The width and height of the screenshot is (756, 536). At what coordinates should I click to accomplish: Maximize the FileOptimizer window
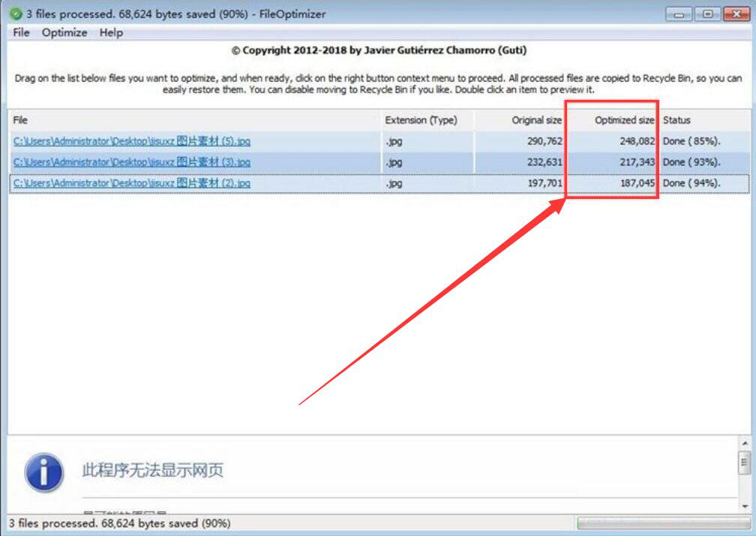pyautogui.click(x=707, y=14)
